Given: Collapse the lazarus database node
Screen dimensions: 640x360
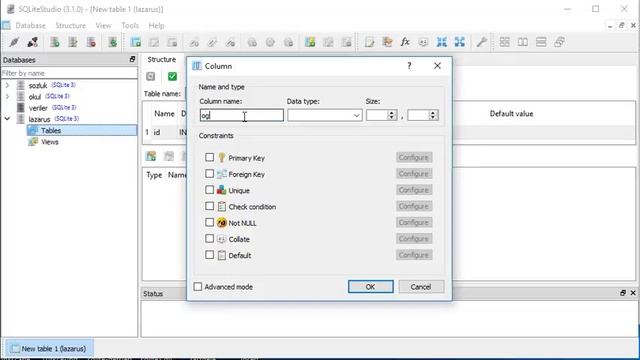Looking at the screenshot, I should tap(7, 119).
